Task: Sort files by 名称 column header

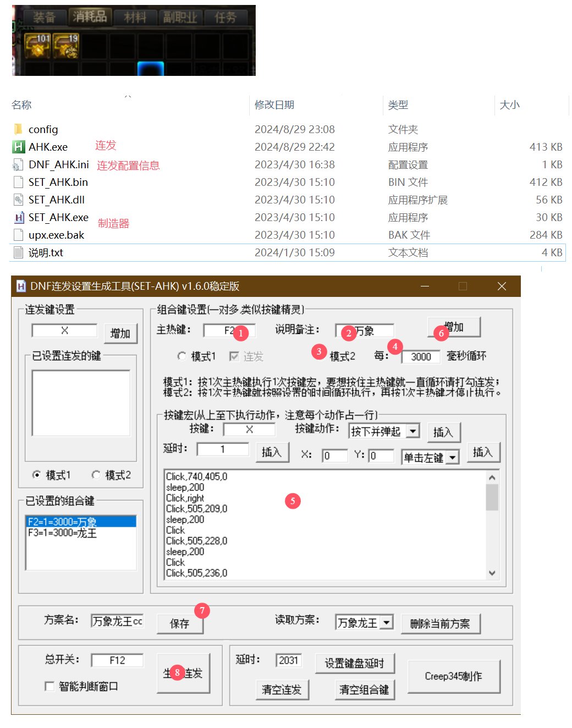Action: pyautogui.click(x=21, y=105)
